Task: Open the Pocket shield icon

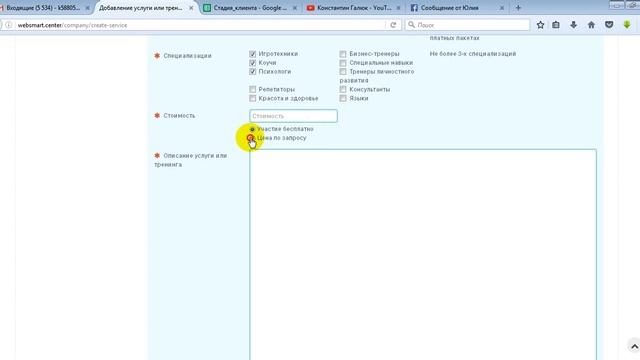Action: 609,25
